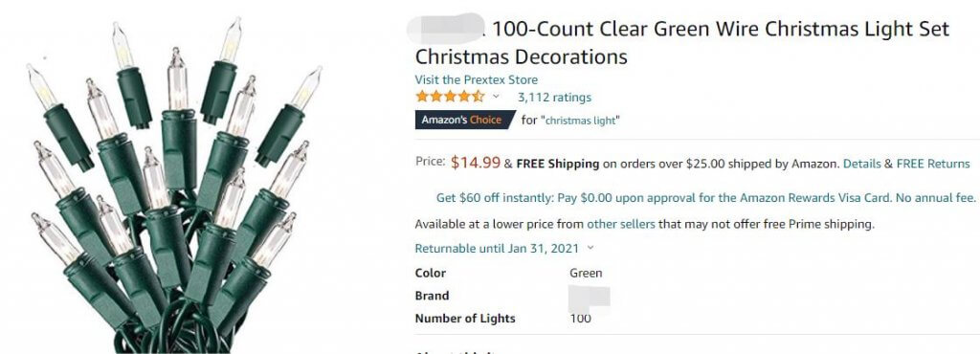This screenshot has height=354, width=980.
Task: Open shipping Details link
Action: pos(862,165)
